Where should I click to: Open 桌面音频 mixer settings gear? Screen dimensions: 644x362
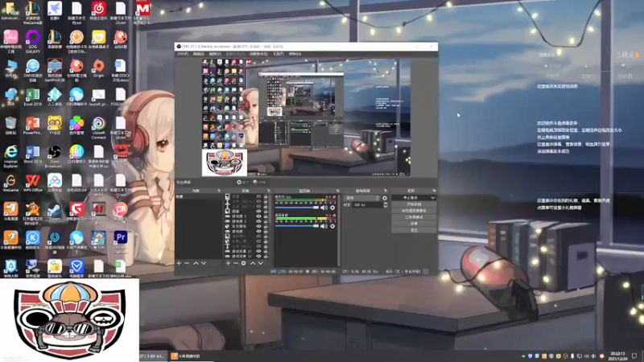(x=332, y=226)
